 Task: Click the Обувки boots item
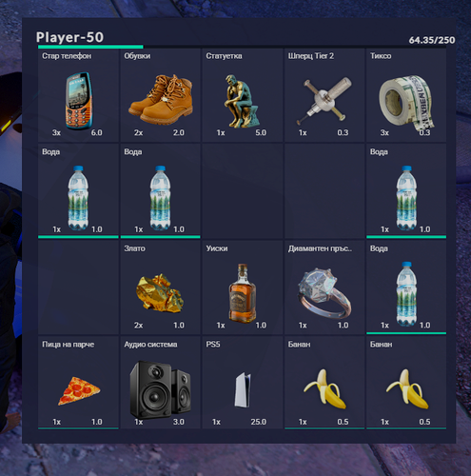(x=161, y=95)
